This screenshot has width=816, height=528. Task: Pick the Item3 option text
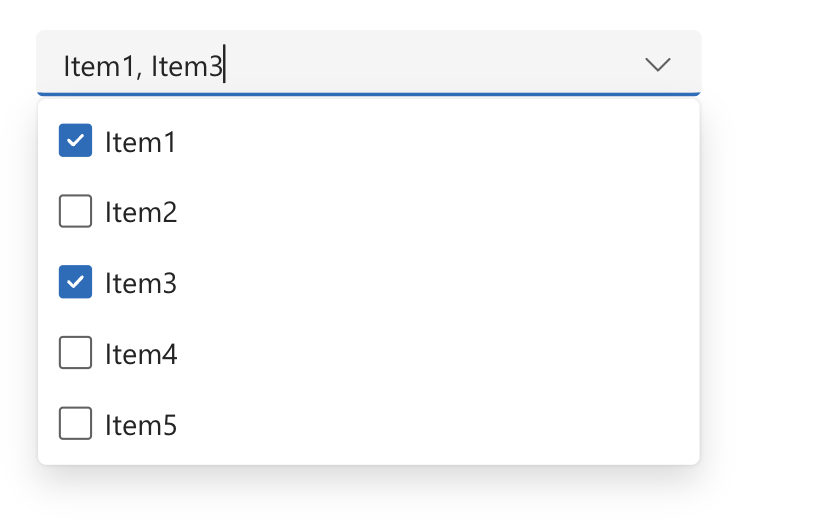coord(140,284)
